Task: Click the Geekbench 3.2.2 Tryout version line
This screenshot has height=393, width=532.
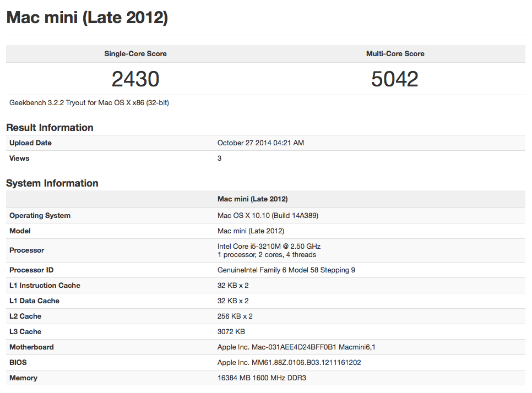Action: click(89, 103)
